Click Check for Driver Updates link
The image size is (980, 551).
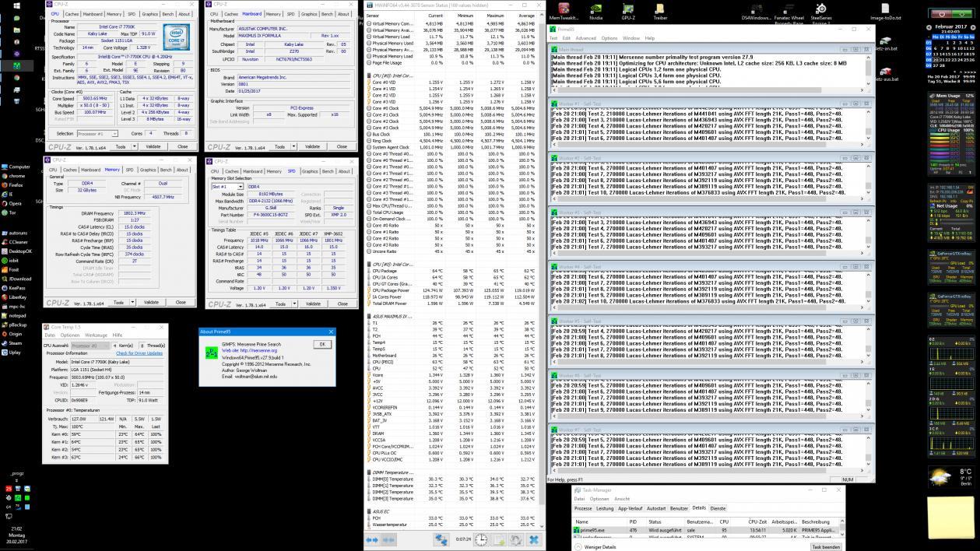139,353
